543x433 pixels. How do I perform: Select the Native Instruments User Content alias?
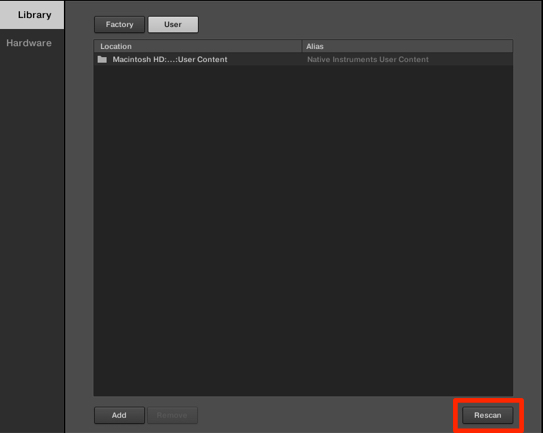(x=368, y=59)
